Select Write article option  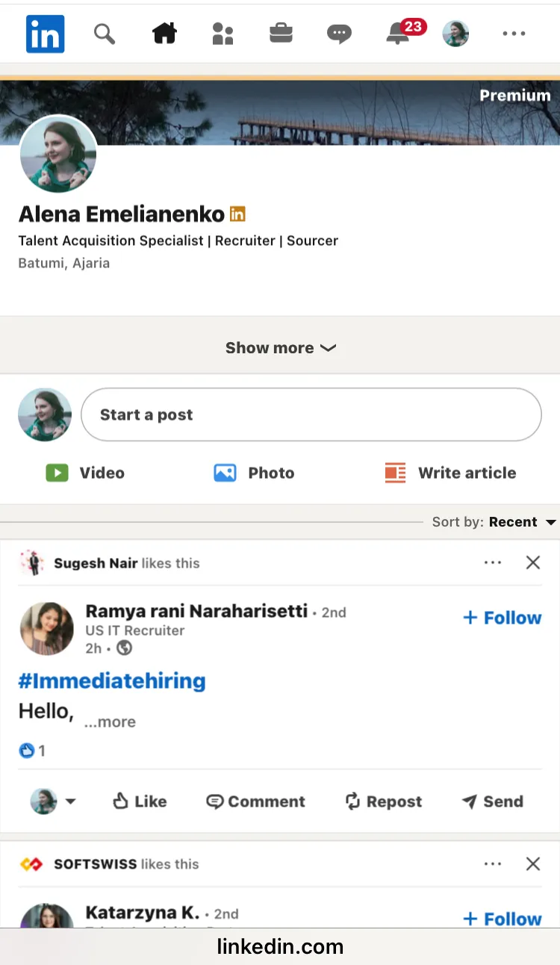pos(450,473)
